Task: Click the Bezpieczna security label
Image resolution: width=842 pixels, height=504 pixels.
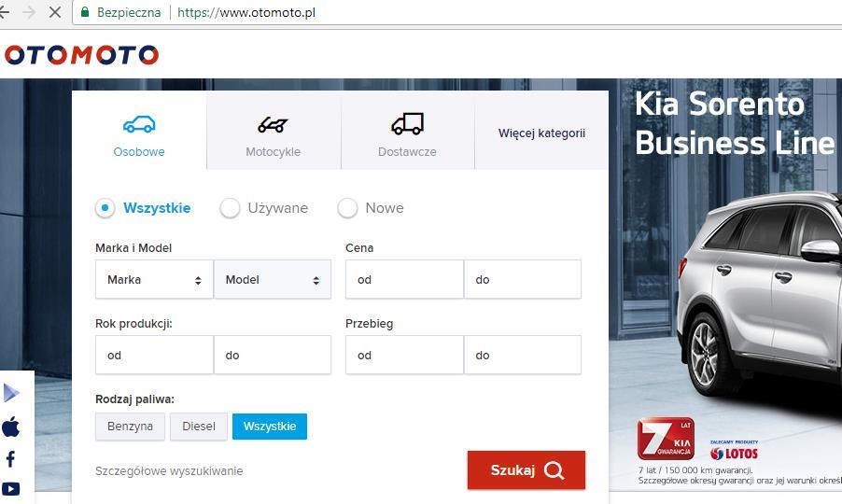Action: point(129,12)
